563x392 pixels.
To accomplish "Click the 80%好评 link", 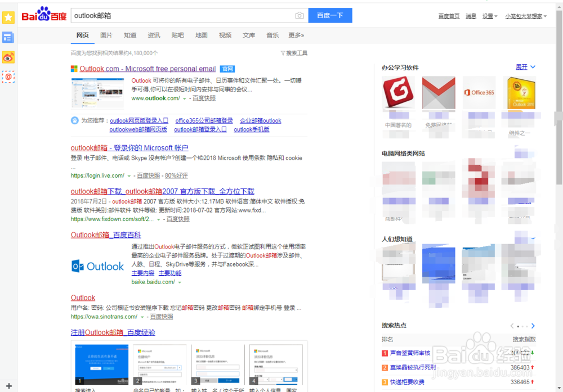I will pyautogui.click(x=176, y=175).
